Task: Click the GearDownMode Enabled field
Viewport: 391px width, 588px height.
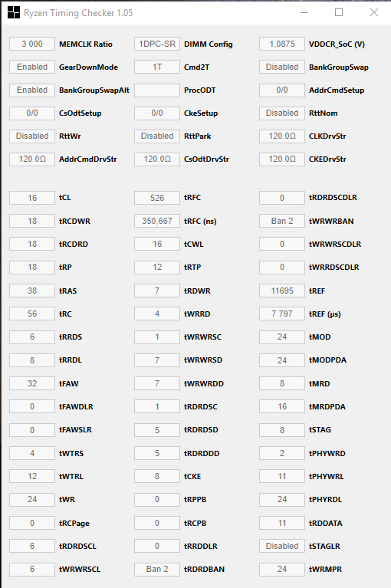Action: click(x=32, y=67)
